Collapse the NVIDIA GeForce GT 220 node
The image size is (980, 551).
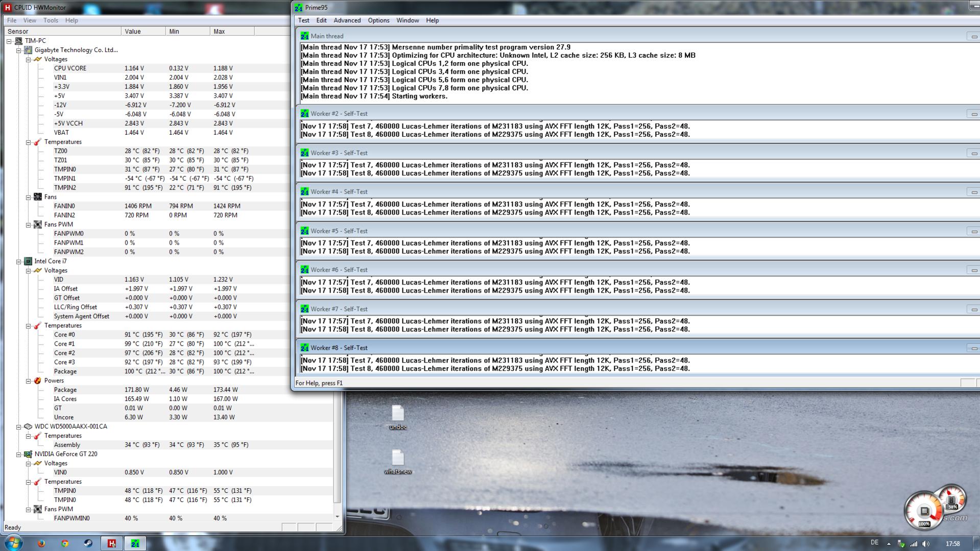(x=19, y=454)
